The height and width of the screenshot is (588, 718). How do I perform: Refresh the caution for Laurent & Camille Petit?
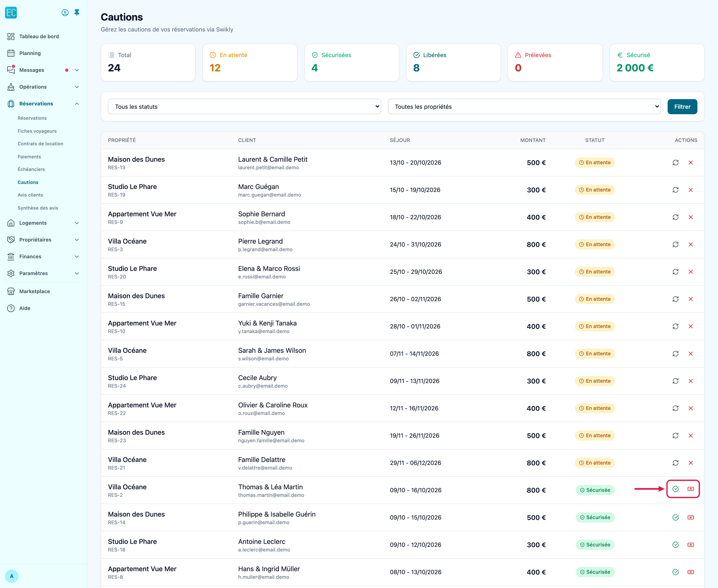tap(675, 163)
